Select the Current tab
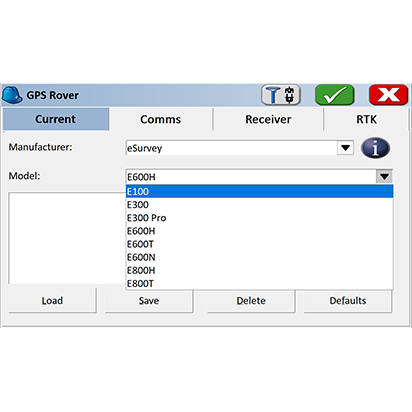Image resolution: width=412 pixels, height=412 pixels. click(x=56, y=119)
